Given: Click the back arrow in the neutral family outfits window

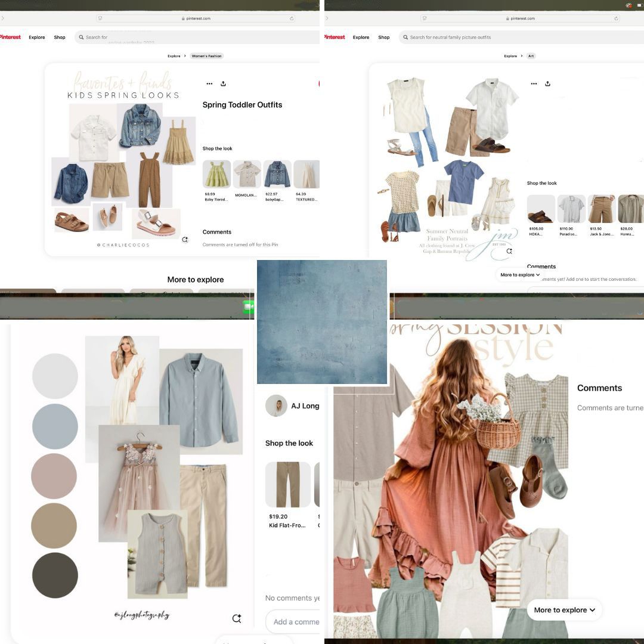Looking at the screenshot, I should coord(327,18).
